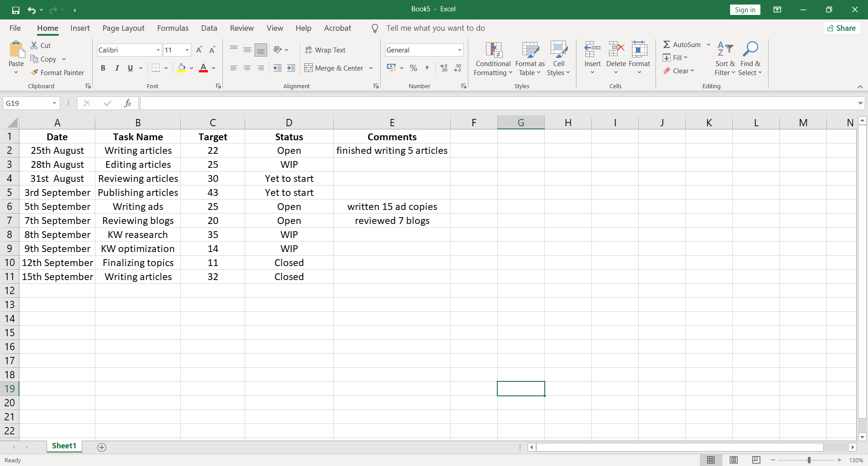The width and height of the screenshot is (868, 466).
Task: Click the Increase Indent icon
Action: [291, 68]
